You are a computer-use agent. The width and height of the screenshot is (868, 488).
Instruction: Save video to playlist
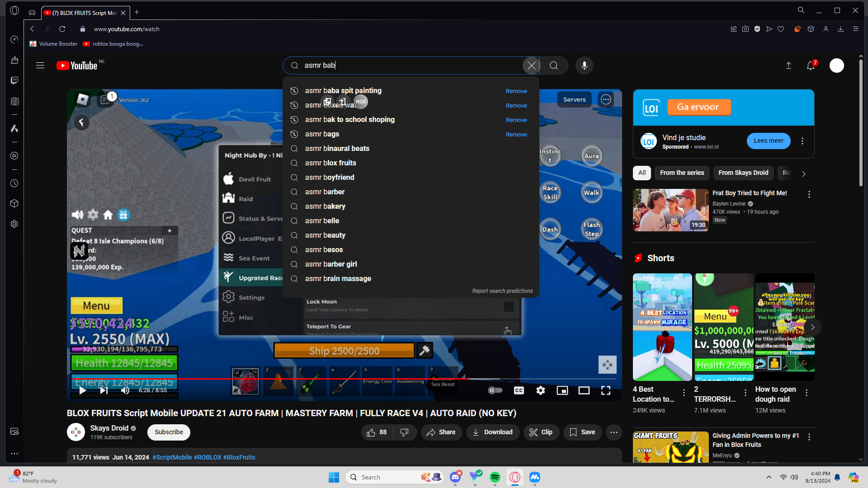coord(582,432)
